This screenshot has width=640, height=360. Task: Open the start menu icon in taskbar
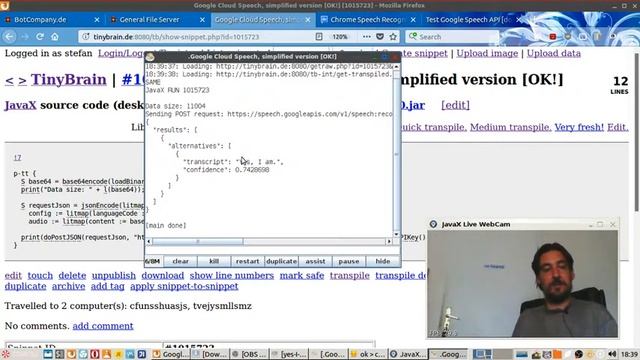6,354
